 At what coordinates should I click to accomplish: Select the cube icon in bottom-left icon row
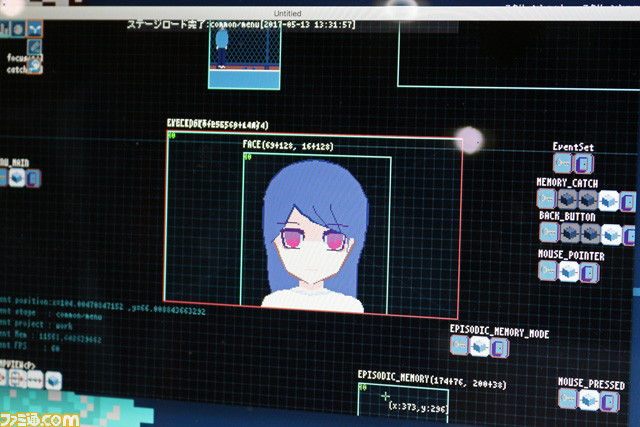click(53, 381)
